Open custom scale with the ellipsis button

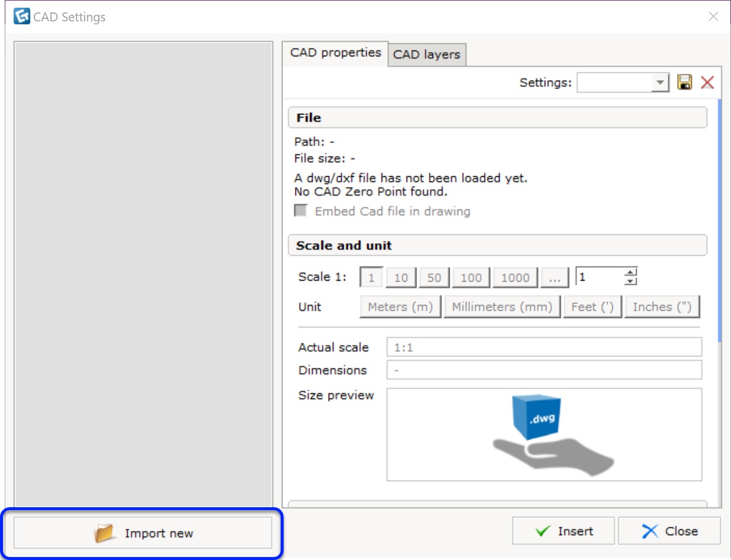pos(555,277)
